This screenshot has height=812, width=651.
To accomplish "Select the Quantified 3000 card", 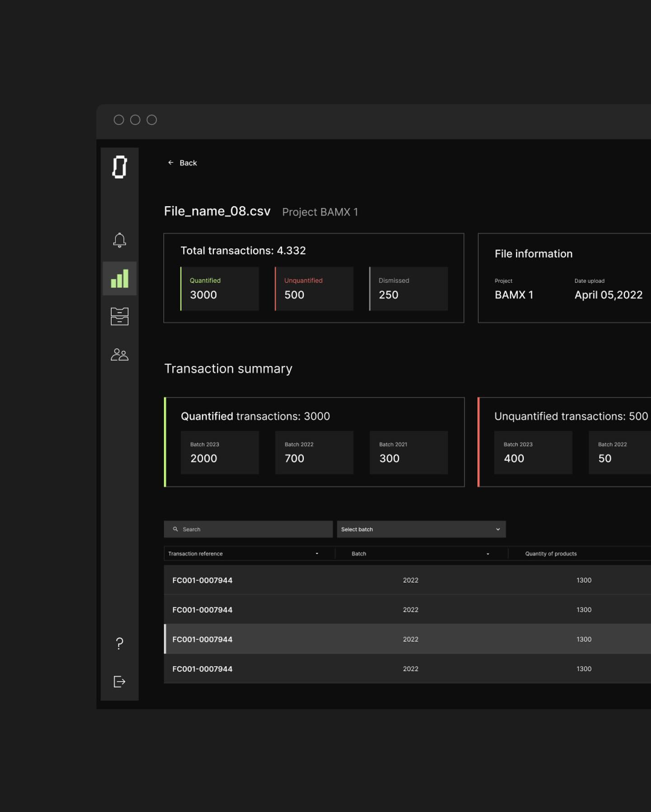I will click(220, 289).
